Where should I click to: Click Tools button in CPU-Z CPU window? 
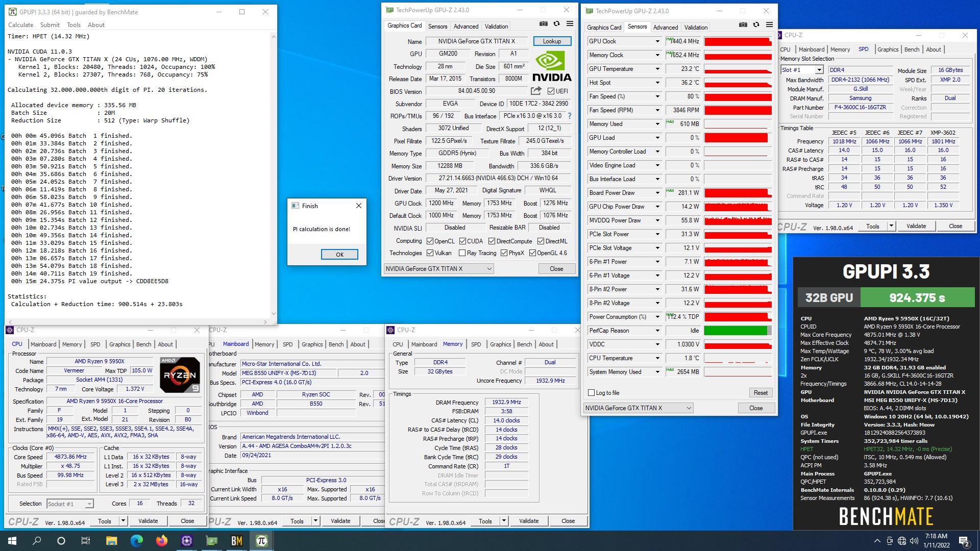point(105,521)
